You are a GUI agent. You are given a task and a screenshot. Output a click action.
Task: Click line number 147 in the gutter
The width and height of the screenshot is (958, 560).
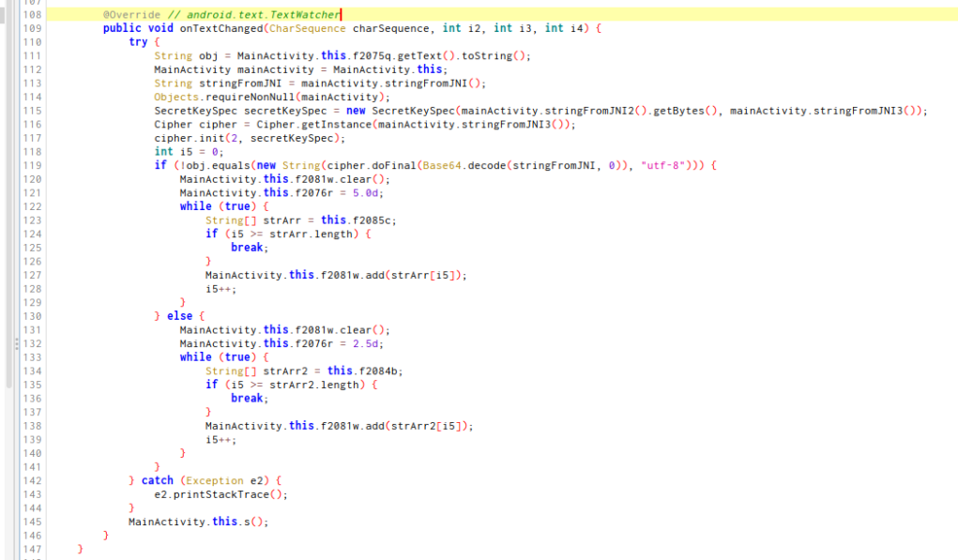[x=33, y=550]
